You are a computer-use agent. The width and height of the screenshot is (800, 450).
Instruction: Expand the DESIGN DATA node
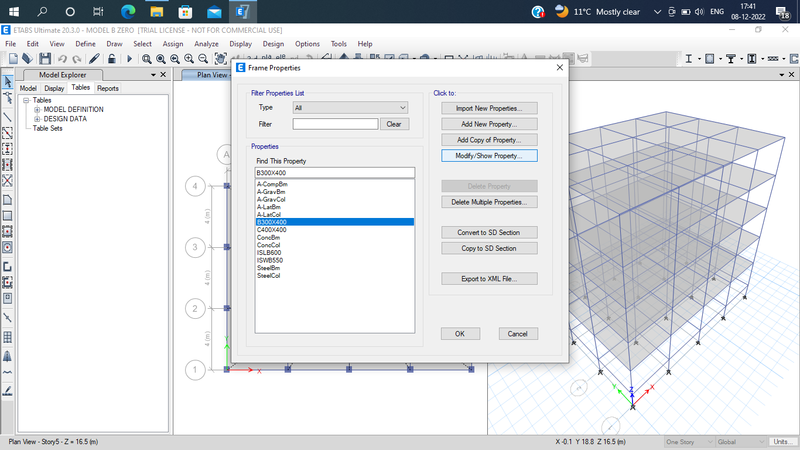coord(37,119)
